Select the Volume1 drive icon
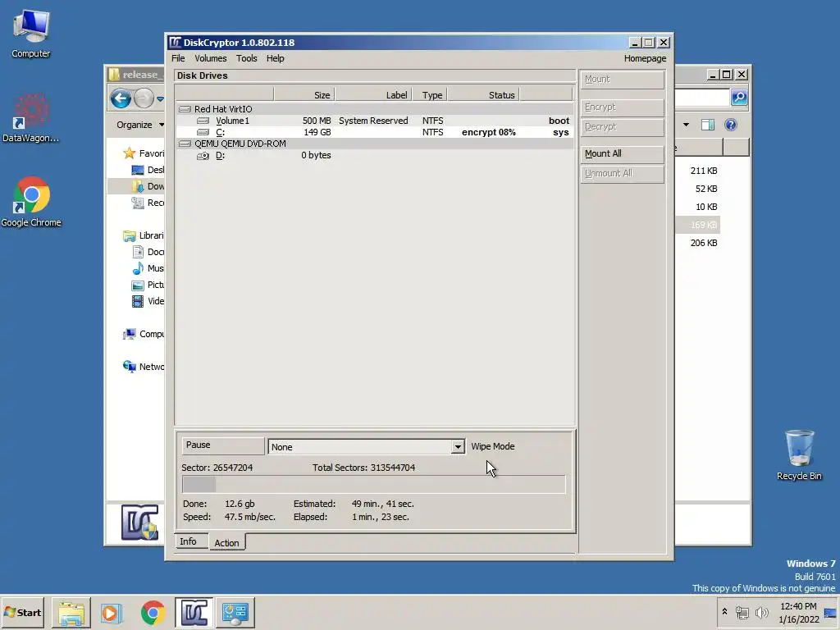Screen dimensions: 840x630 [203, 121]
